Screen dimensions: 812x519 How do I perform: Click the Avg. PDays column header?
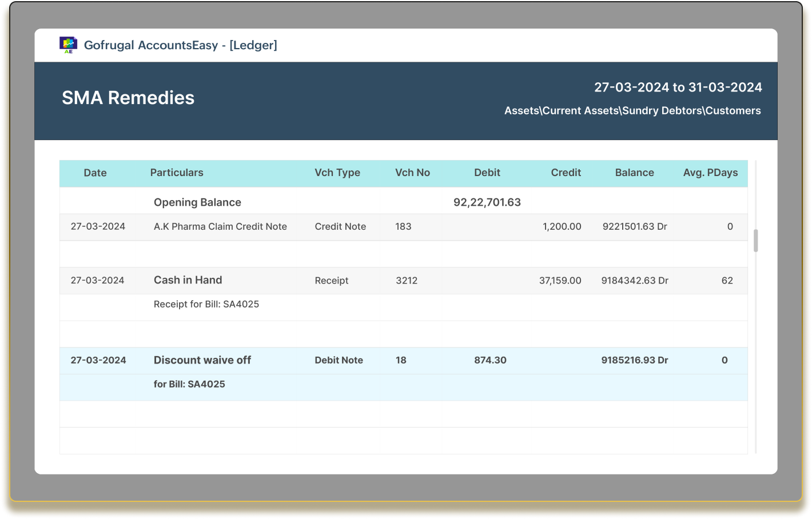tap(710, 173)
